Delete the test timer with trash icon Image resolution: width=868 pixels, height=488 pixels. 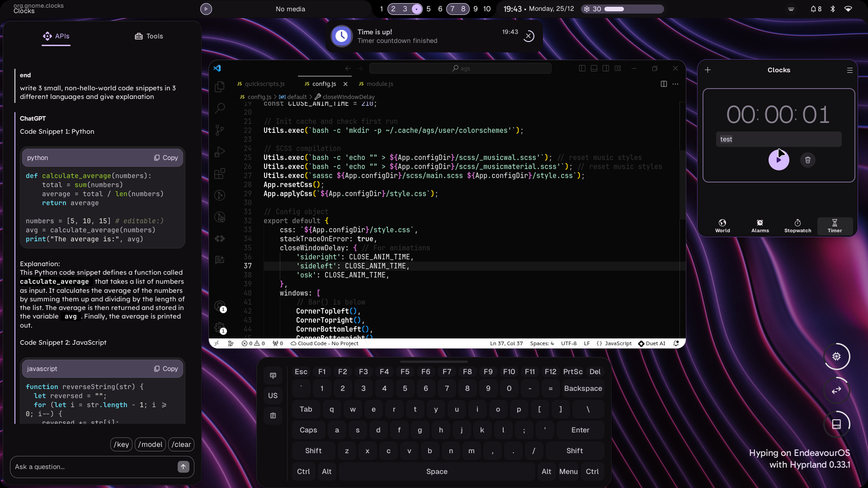click(x=807, y=160)
